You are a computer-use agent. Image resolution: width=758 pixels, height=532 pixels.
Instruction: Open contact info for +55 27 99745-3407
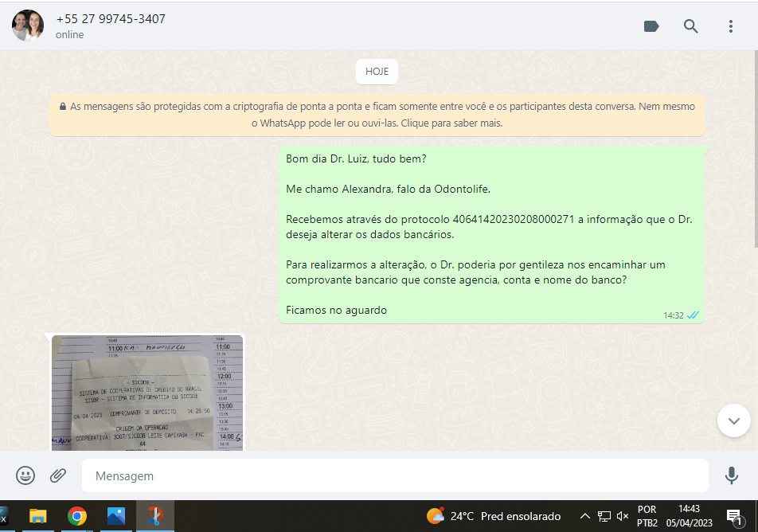111,19
